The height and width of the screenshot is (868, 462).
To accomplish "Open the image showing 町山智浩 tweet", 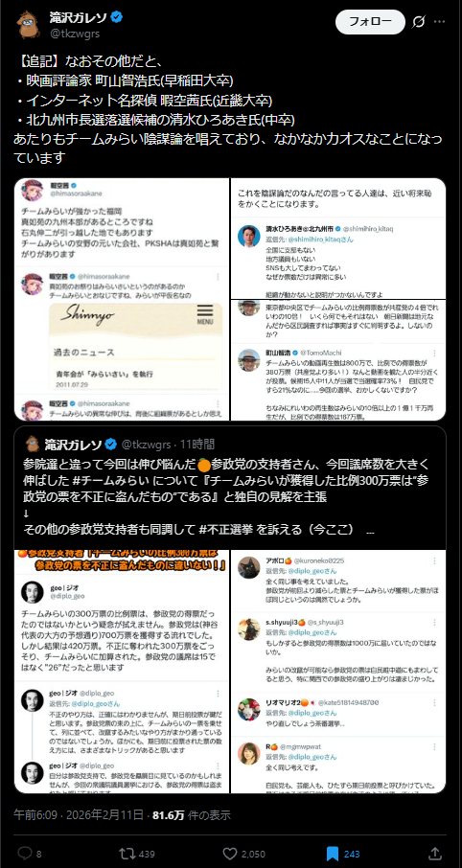I will [x=338, y=360].
